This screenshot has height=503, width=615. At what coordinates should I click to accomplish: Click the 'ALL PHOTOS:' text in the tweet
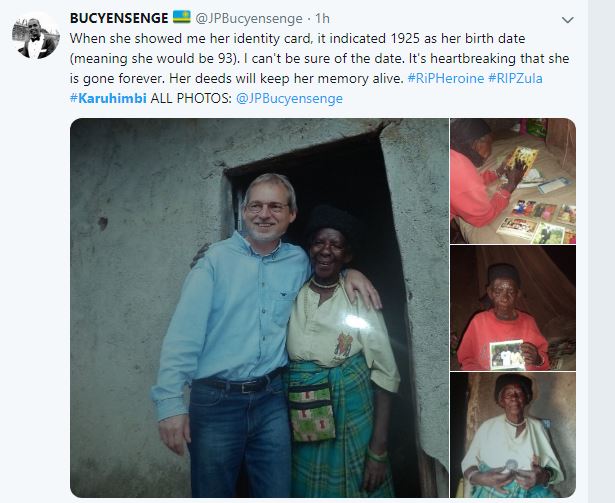[x=191, y=98]
